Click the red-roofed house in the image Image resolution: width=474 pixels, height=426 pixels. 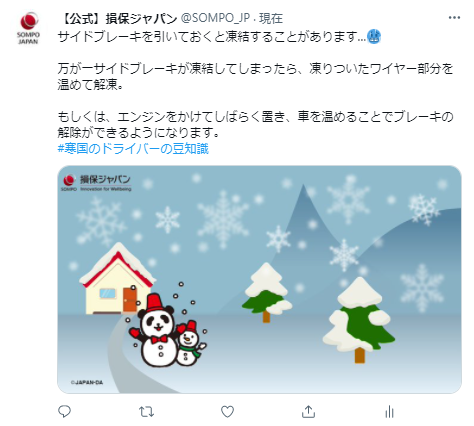(117, 278)
